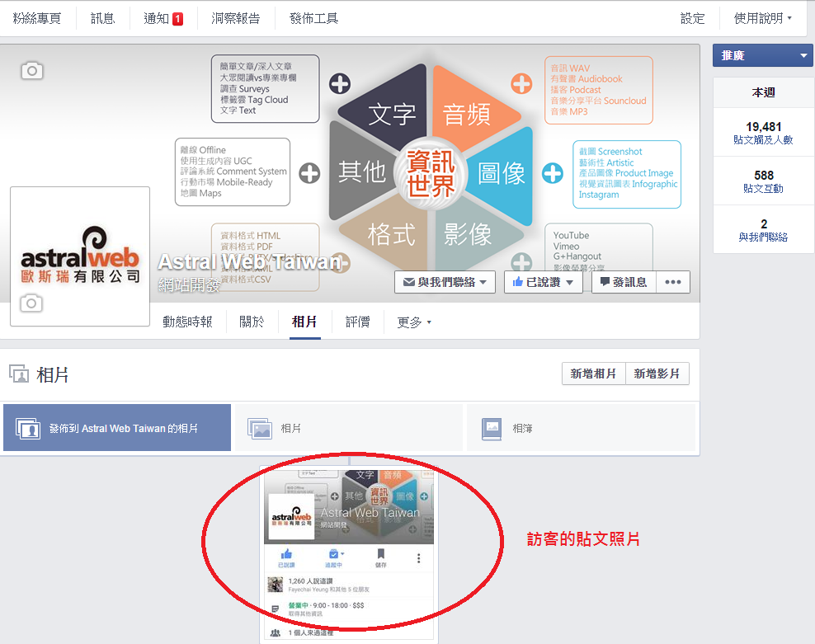Screen dimensions: 815x644
Task: Switch to 動態時報 tab
Action: point(187,322)
